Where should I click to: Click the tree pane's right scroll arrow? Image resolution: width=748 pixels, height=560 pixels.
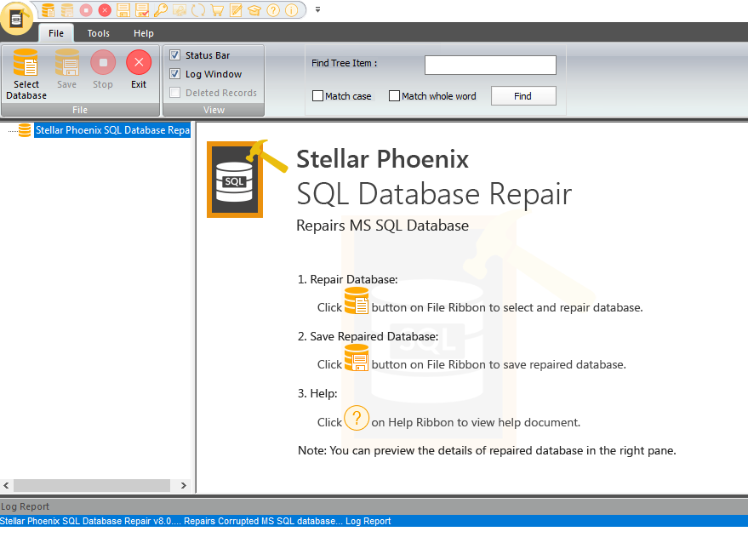point(183,485)
